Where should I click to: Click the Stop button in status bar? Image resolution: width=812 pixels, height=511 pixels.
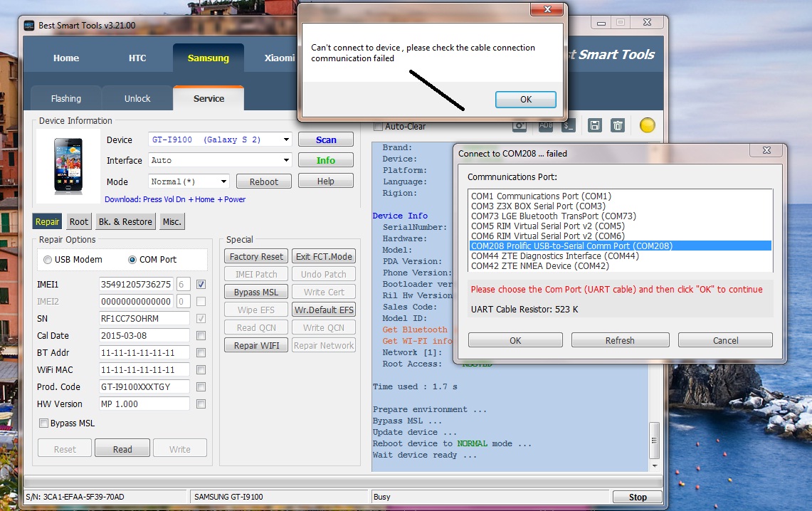pos(638,497)
